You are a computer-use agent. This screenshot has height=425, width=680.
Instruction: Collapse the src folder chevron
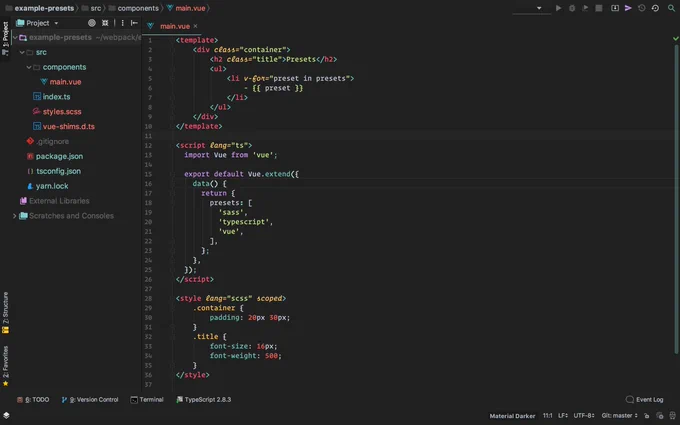22,52
